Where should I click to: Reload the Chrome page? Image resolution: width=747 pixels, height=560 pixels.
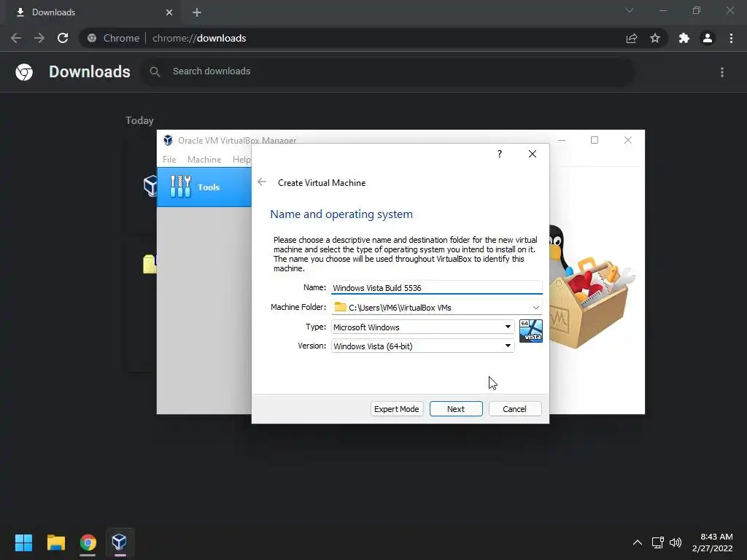(x=63, y=38)
